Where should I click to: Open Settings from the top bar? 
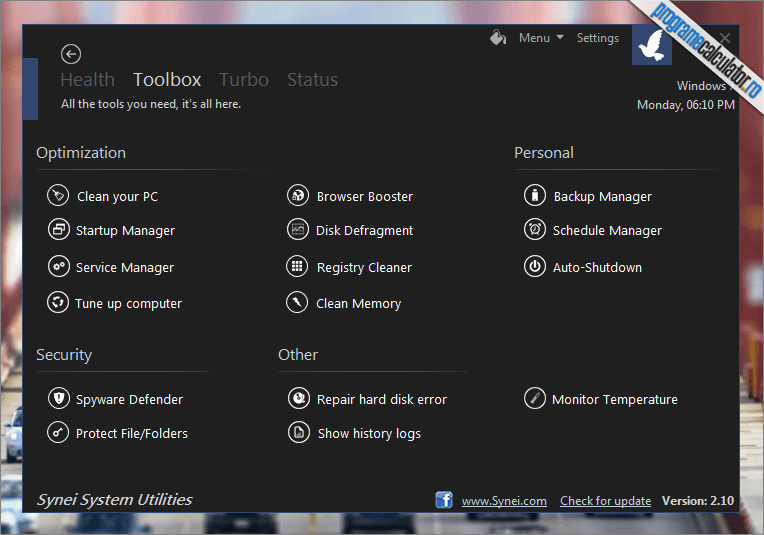[598, 38]
